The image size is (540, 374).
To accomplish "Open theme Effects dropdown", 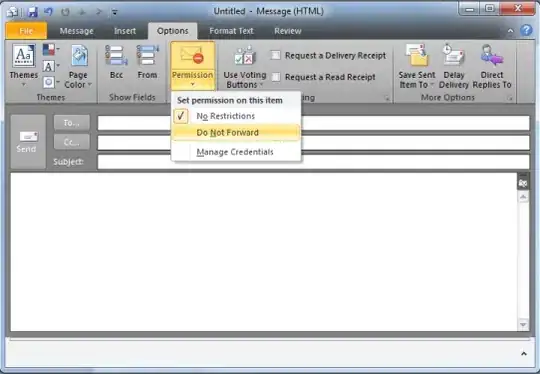I will click(51, 82).
